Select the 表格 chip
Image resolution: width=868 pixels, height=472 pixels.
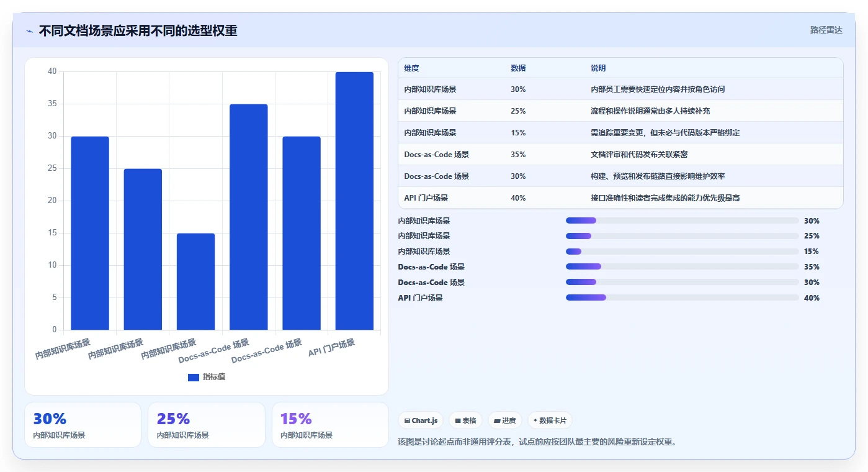(465, 420)
